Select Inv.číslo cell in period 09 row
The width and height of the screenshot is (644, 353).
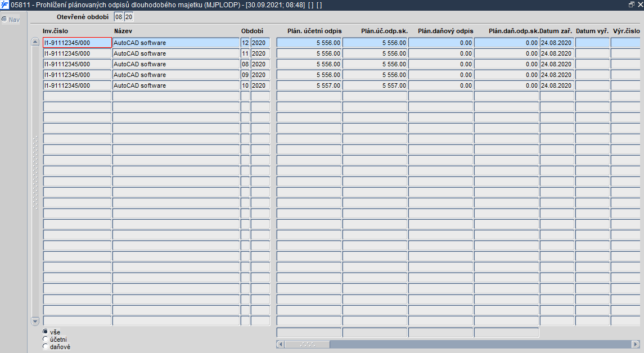click(x=77, y=75)
